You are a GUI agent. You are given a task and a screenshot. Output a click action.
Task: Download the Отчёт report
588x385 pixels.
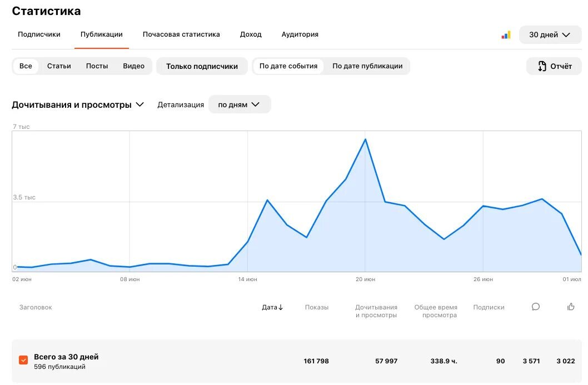[x=554, y=66]
